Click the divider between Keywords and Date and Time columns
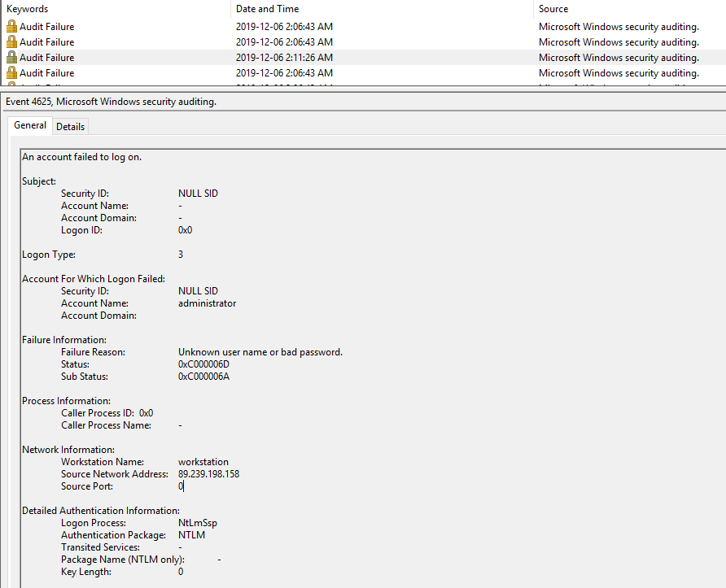Viewport: 726px width, 588px height. [x=229, y=9]
